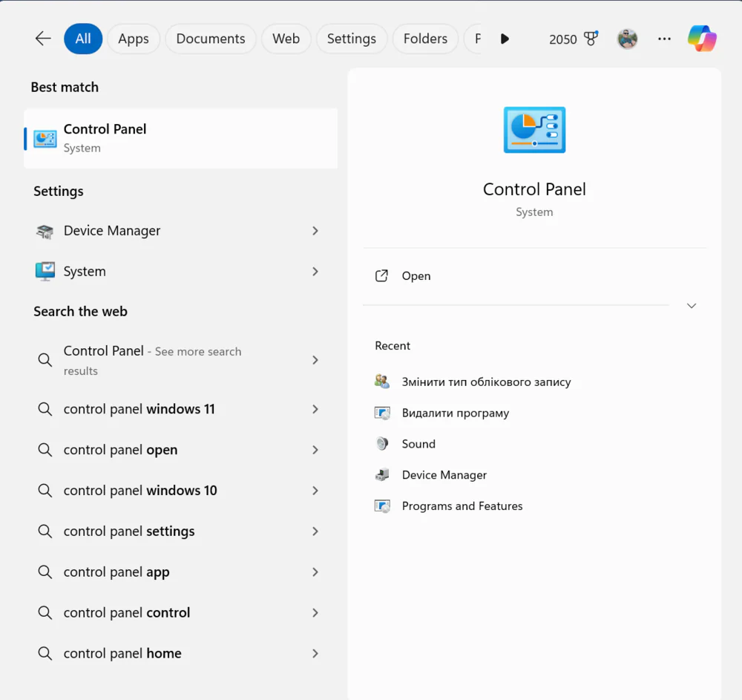Open recent Programs and Features
Viewport: 742px width, 700px height.
coord(462,506)
